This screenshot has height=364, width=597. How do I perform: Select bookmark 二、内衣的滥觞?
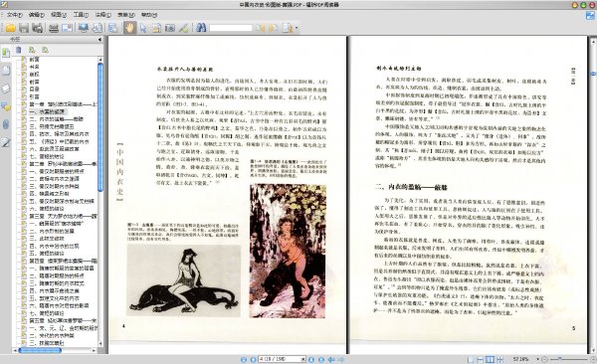[57, 118]
